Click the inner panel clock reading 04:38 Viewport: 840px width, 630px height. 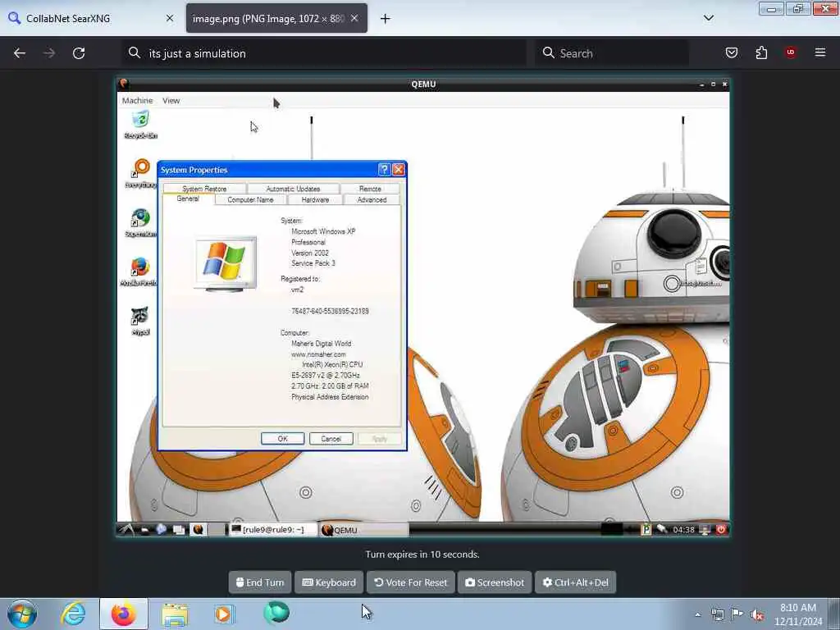(x=683, y=529)
